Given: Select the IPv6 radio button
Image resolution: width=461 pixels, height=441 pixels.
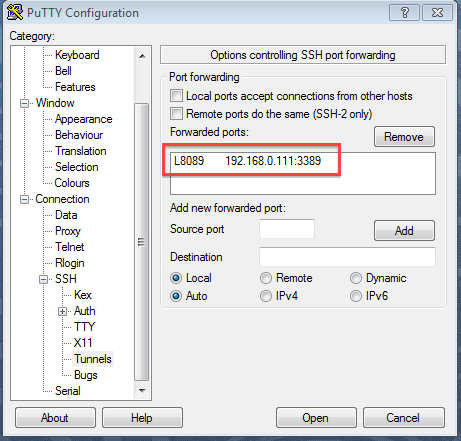Looking at the screenshot, I should click(356, 296).
